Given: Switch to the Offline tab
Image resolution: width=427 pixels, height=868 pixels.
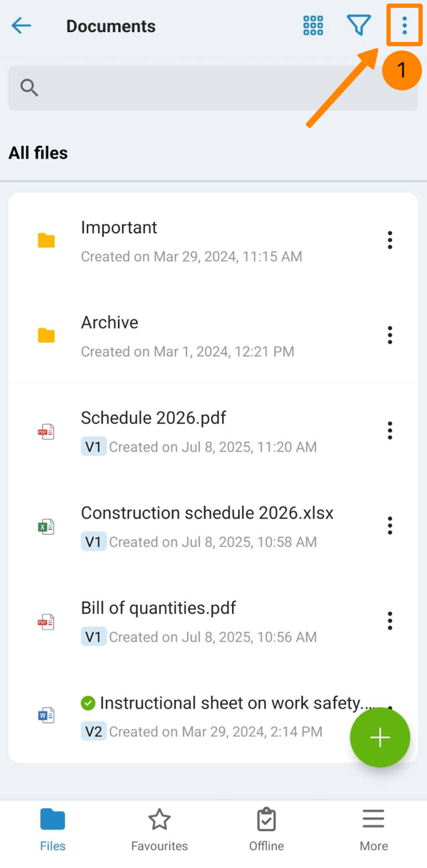Looking at the screenshot, I should (x=266, y=830).
